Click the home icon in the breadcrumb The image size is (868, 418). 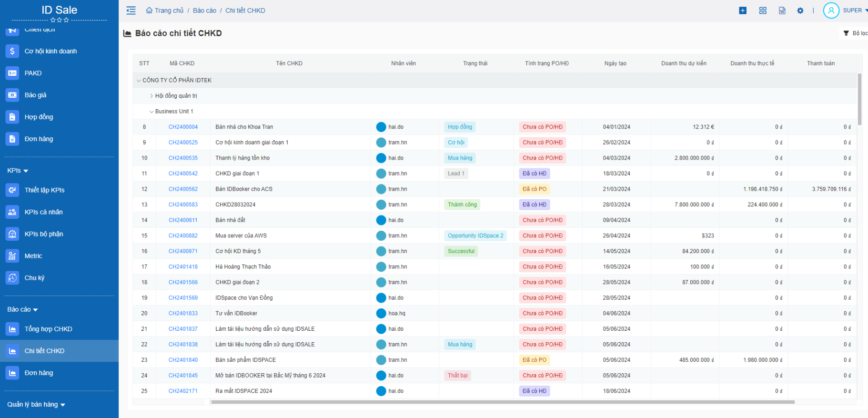(149, 10)
